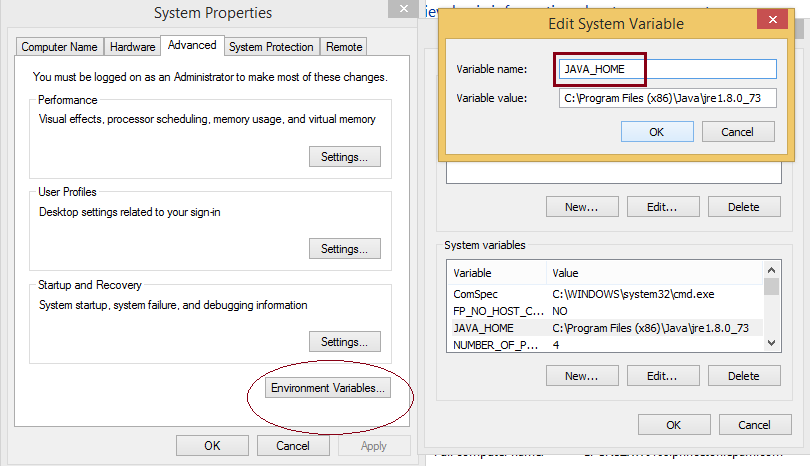Select the JAVA_HOME system variable row
Viewport: 810px width, 466px height.
[x=605, y=328]
